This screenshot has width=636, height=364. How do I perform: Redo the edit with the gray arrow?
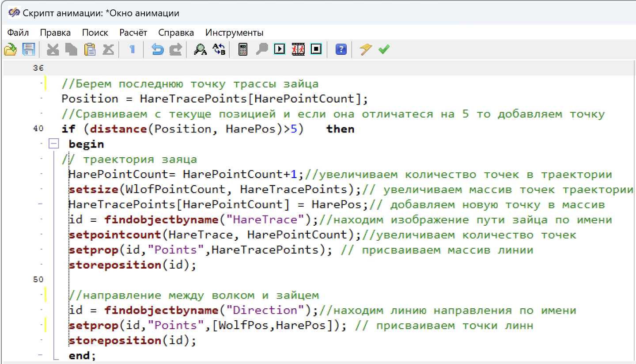[x=176, y=49]
